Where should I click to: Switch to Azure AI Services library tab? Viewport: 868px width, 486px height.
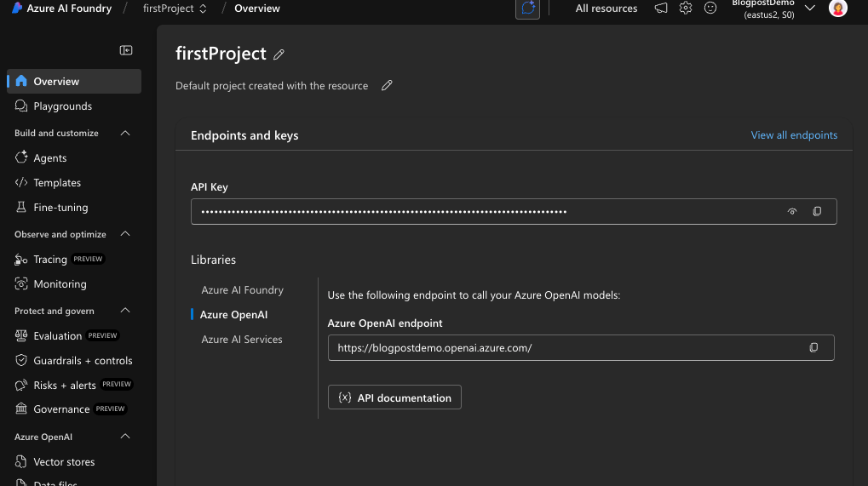pyautogui.click(x=242, y=340)
